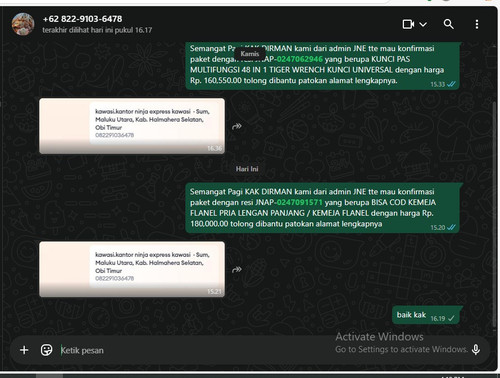Screen dimensions: 500x378
Task: Open the address image received at 15.21
Action: point(132,269)
